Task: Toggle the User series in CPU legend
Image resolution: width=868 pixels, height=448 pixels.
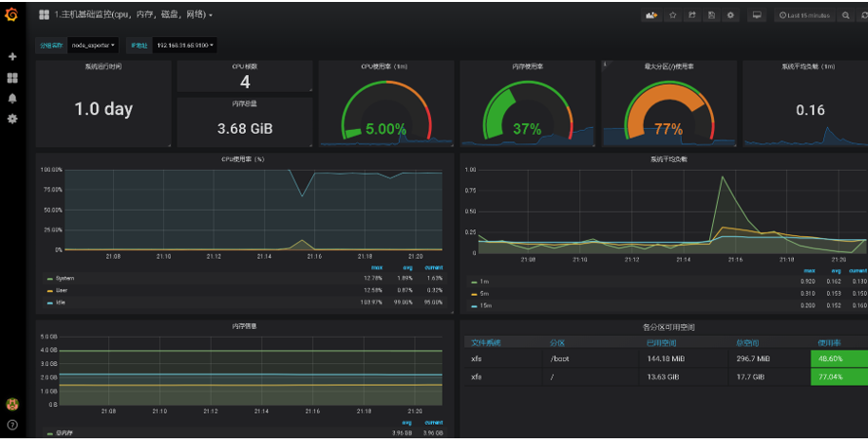Action: coord(61,290)
